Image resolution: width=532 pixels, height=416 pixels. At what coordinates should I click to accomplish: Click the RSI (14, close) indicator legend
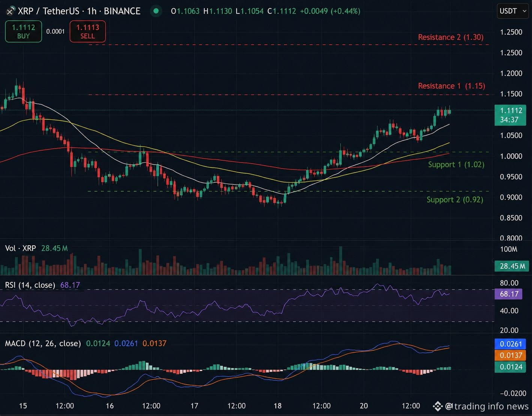tap(30, 285)
